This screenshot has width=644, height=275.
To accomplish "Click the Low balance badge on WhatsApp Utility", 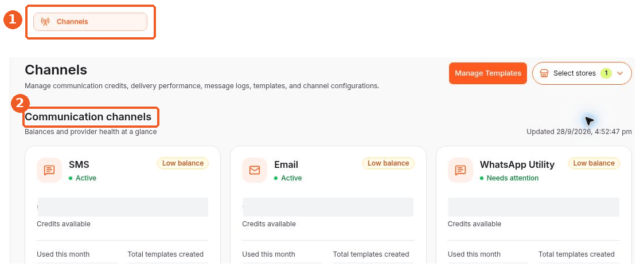I will pyautogui.click(x=594, y=163).
